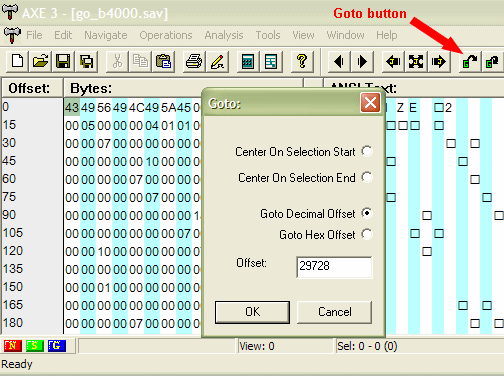The image size is (504, 376).
Task: Open the Navigate menu
Action: [x=106, y=35]
